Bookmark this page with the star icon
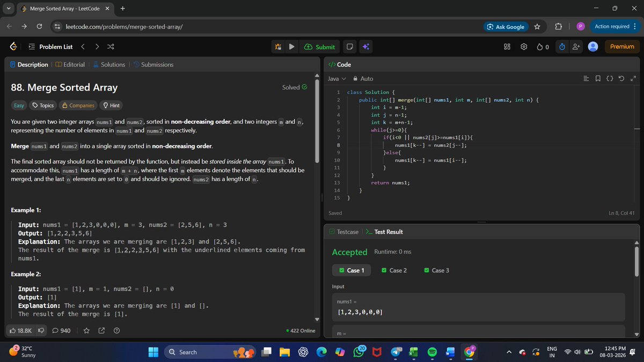The height and width of the screenshot is (362, 644). (x=537, y=26)
